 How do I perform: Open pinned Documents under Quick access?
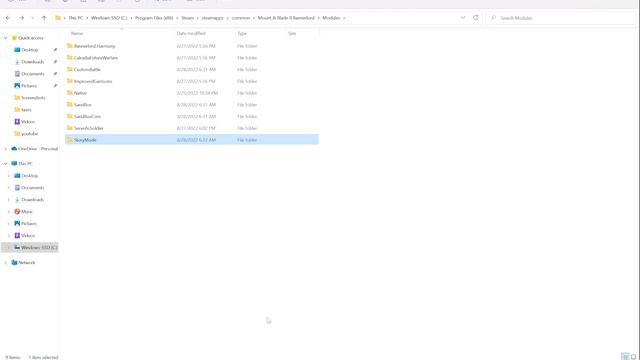click(x=33, y=74)
